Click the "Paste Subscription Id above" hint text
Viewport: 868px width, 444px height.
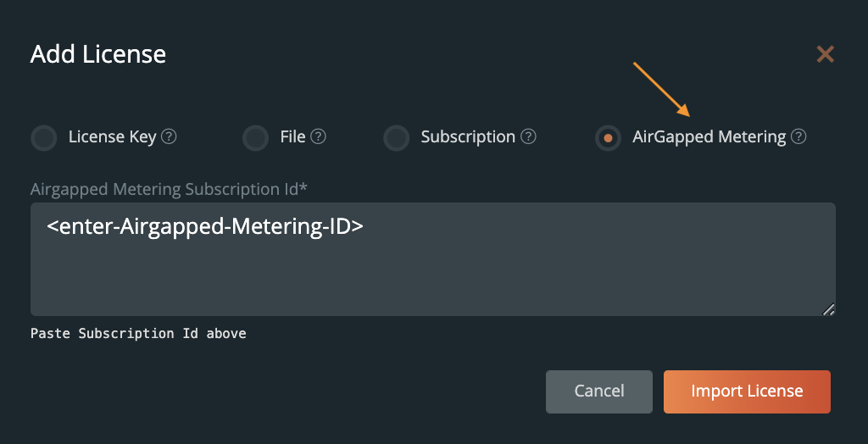138,334
